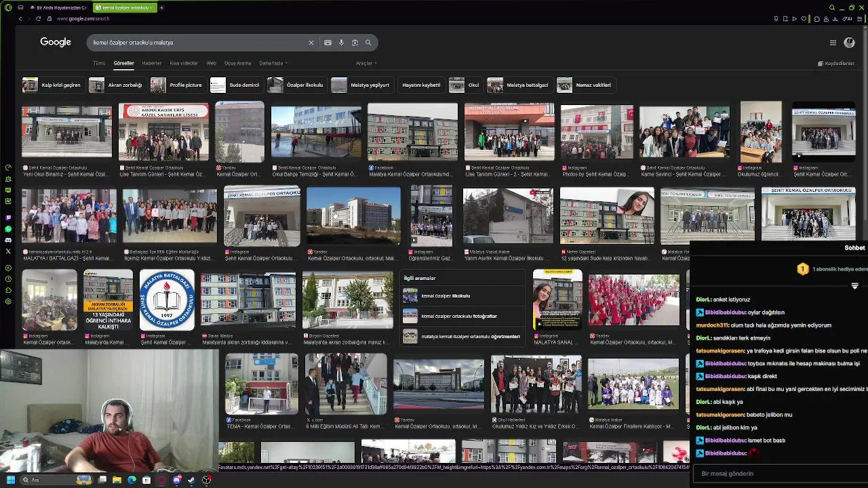Open X in the browser sidebar
Viewport: 868px width, 488px height.
tap(8, 251)
